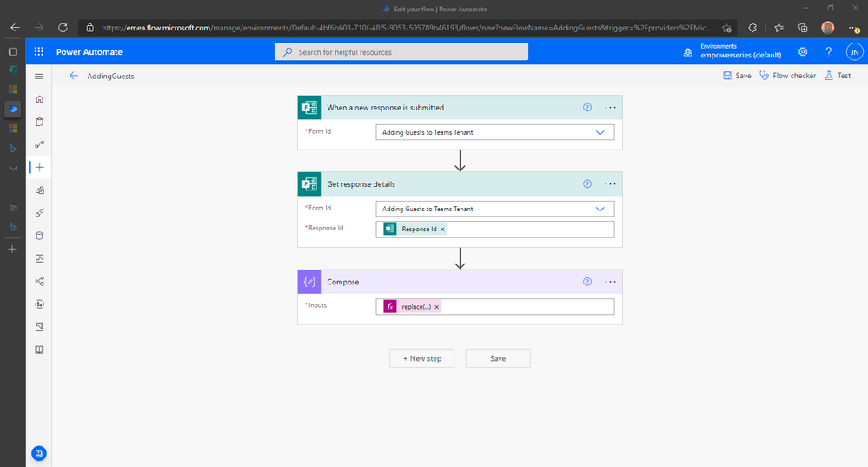Remove the replace(...) expression token
The image size is (868, 467).
coord(437,307)
